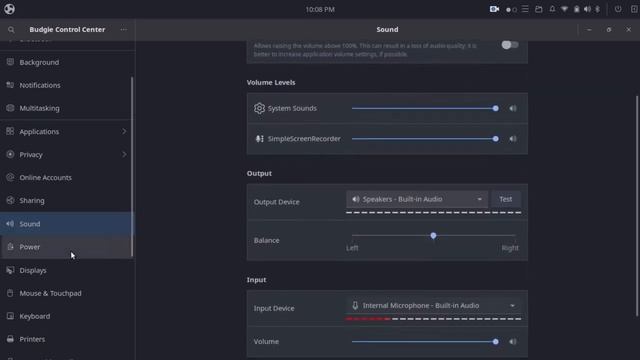Click the System Sounds volume slider handle
640x360 pixels.
point(496,108)
